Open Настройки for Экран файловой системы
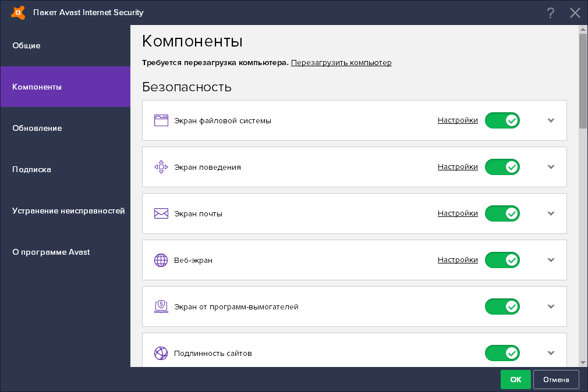The width and height of the screenshot is (588, 392). pyautogui.click(x=458, y=120)
